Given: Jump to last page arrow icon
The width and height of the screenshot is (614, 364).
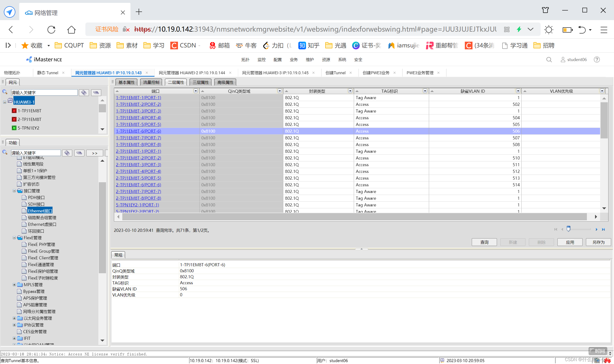Looking at the screenshot, I should point(603,230).
